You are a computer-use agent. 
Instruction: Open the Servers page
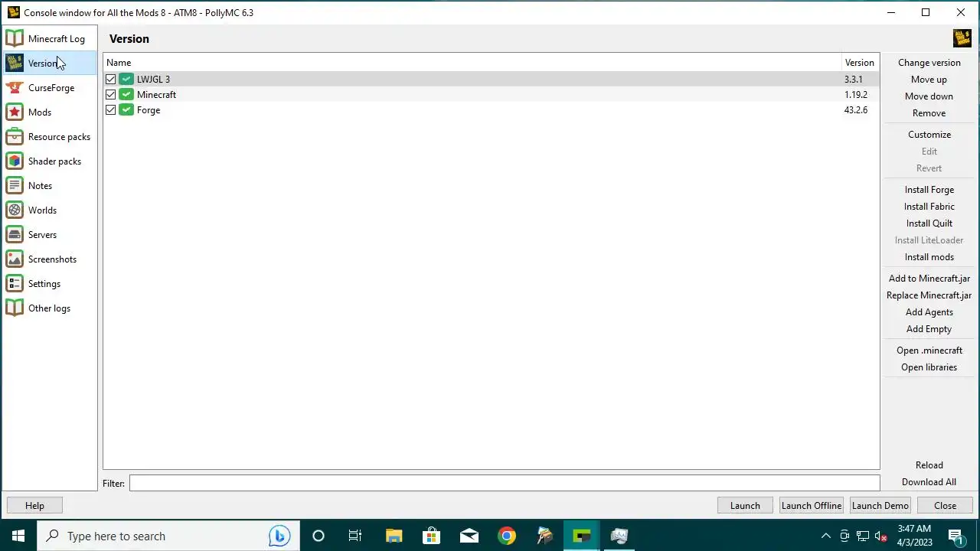[50, 235]
